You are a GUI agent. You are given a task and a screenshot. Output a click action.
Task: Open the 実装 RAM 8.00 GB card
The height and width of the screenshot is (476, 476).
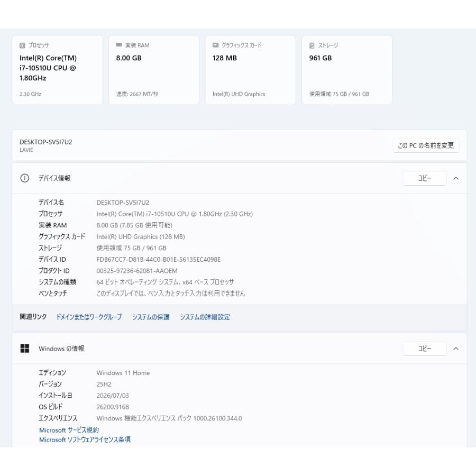pyautogui.click(x=154, y=70)
